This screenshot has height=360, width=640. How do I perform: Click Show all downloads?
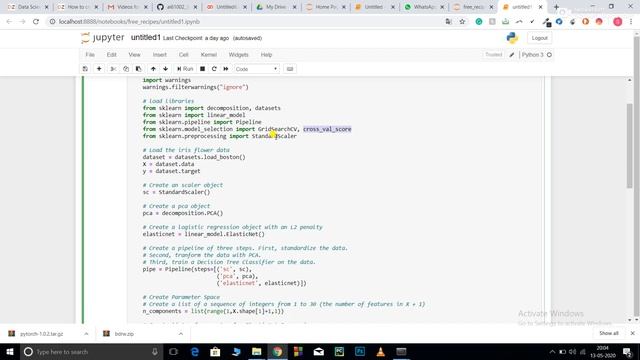pos(609,333)
